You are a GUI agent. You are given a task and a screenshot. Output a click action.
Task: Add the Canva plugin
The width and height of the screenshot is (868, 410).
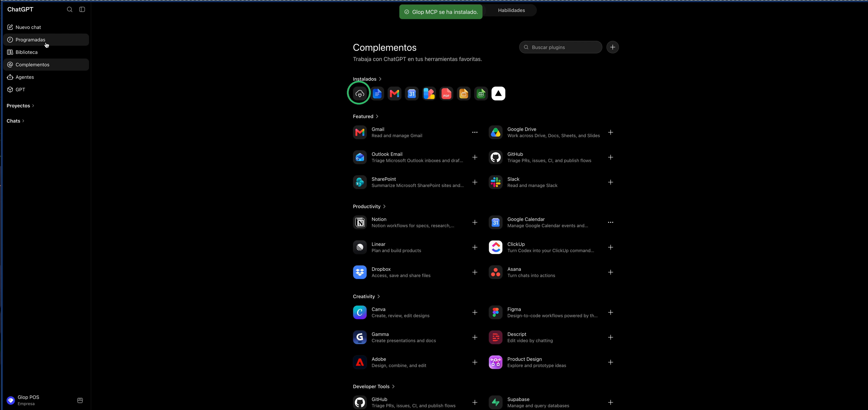474,312
